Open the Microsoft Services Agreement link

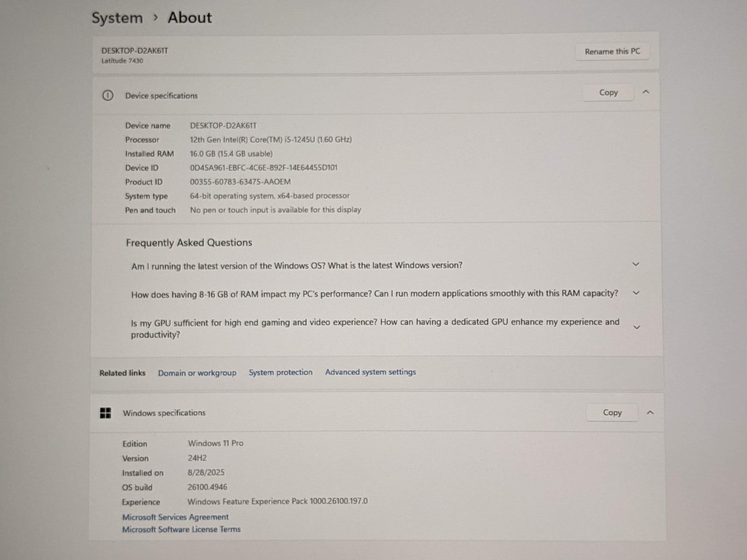click(176, 517)
